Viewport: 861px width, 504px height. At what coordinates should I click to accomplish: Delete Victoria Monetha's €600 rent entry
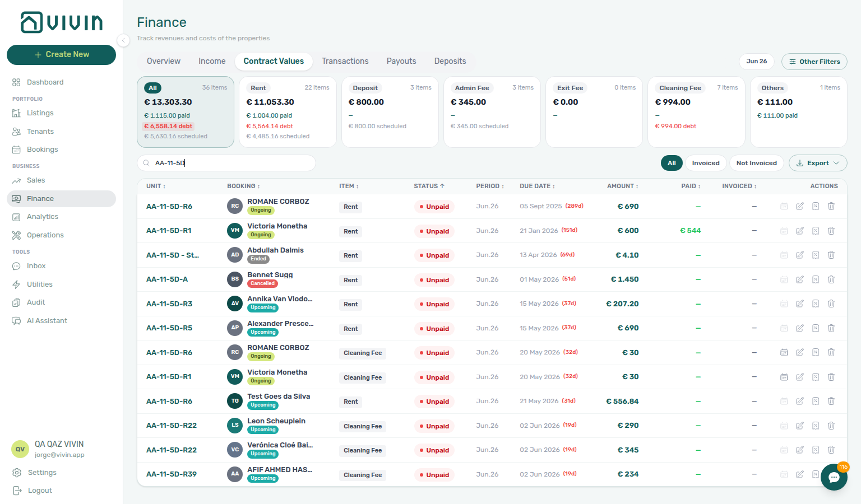pyautogui.click(x=831, y=231)
